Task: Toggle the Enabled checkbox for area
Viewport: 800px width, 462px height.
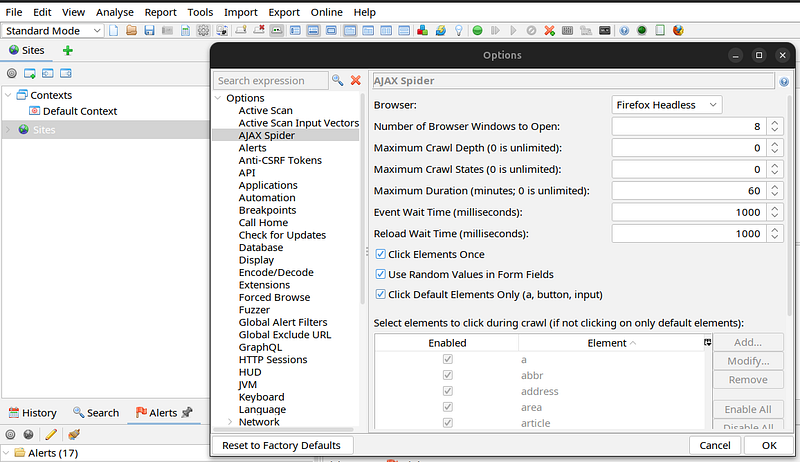Action: pos(447,407)
